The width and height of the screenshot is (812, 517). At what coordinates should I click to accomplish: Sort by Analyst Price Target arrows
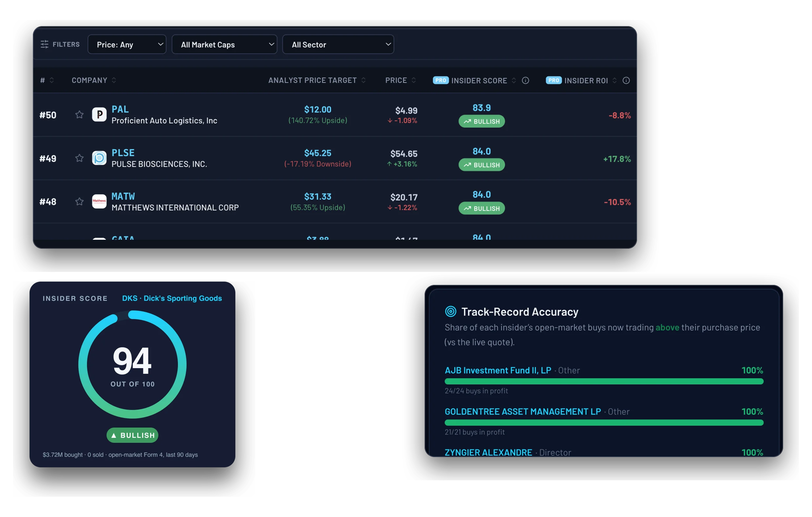coord(363,80)
